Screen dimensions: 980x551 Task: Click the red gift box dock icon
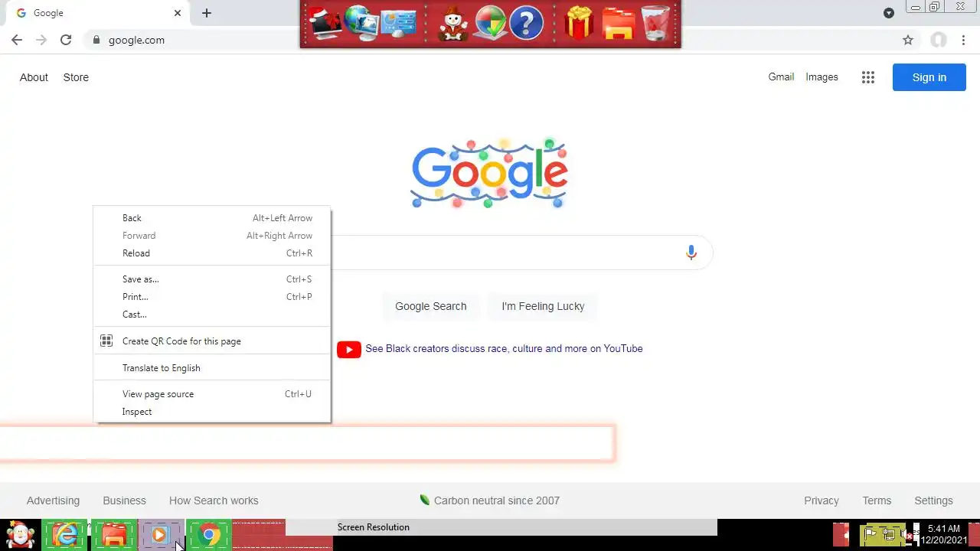coord(580,23)
